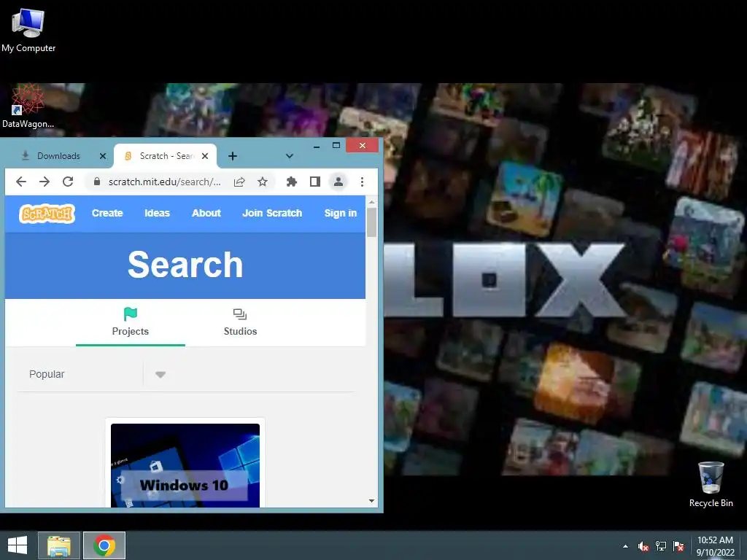This screenshot has height=560, width=747.
Task: Click Join Scratch link
Action: coord(272,214)
